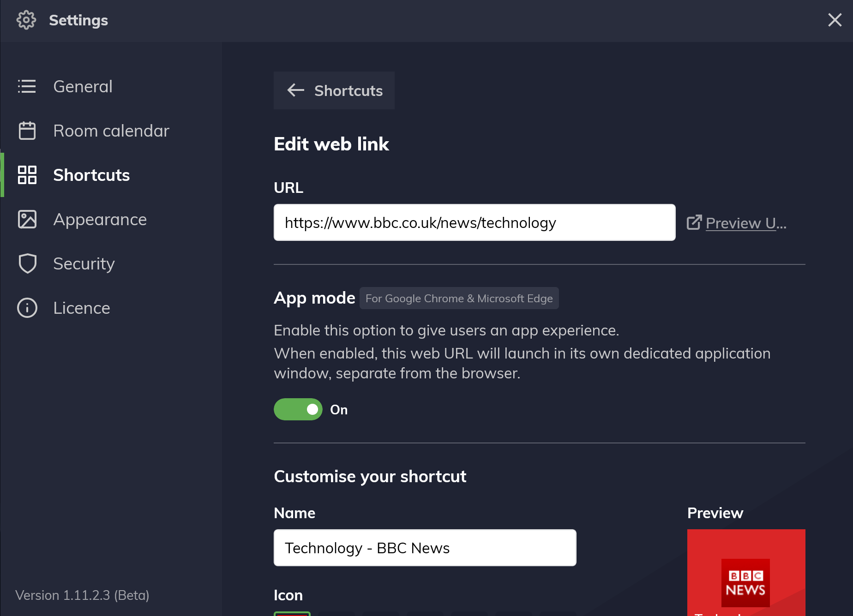Click the external link icon beside Preview URL
This screenshot has height=616, width=853.
(694, 222)
